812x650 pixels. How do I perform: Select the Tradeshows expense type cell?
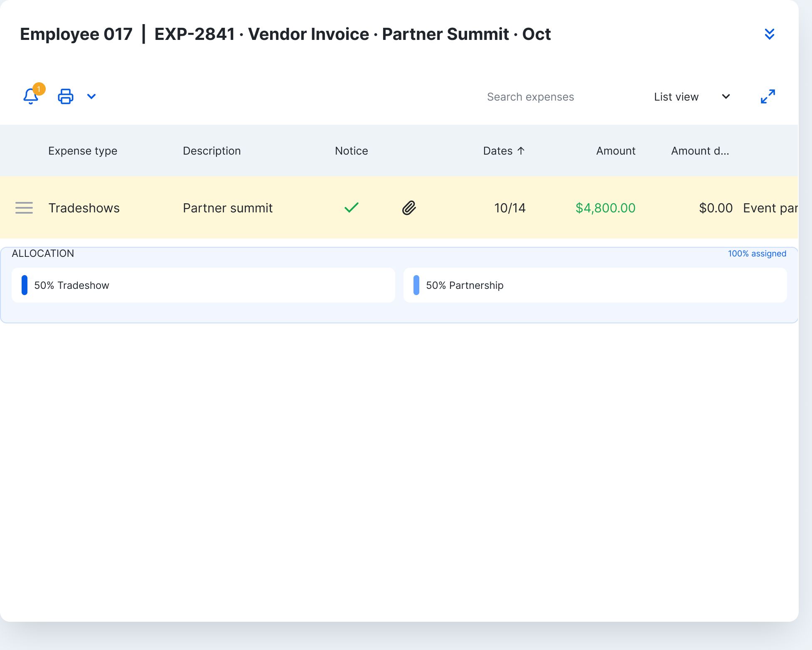pos(84,208)
